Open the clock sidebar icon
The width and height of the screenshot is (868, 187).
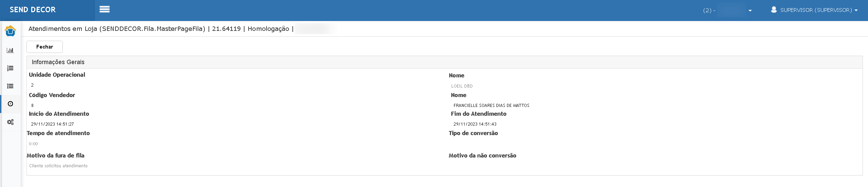coord(10,104)
